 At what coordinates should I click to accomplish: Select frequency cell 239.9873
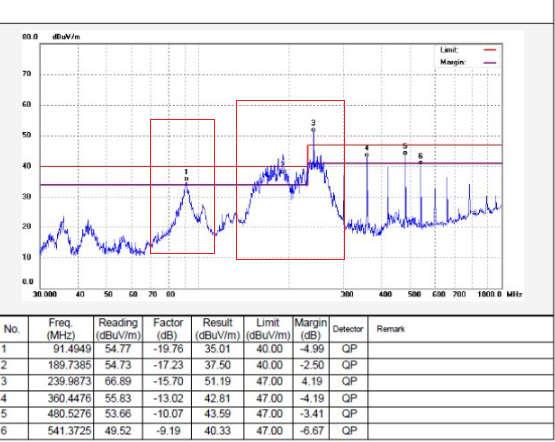coord(69,381)
